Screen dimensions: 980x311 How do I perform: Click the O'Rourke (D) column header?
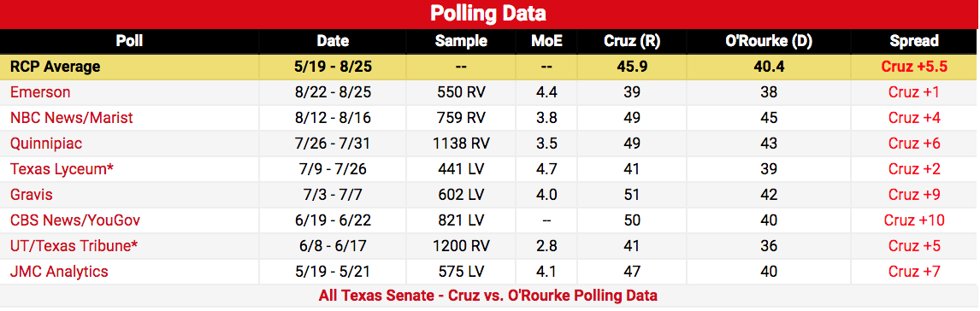768,41
